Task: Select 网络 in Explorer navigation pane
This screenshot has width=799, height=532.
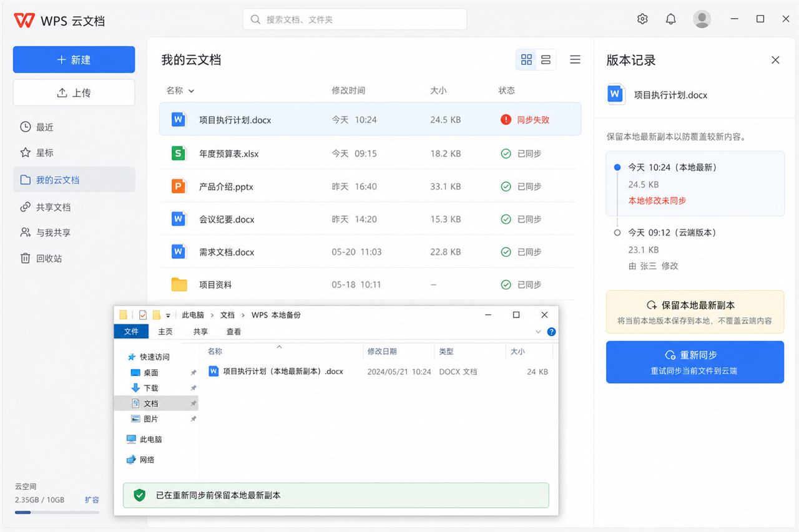Action: pyautogui.click(x=142, y=460)
